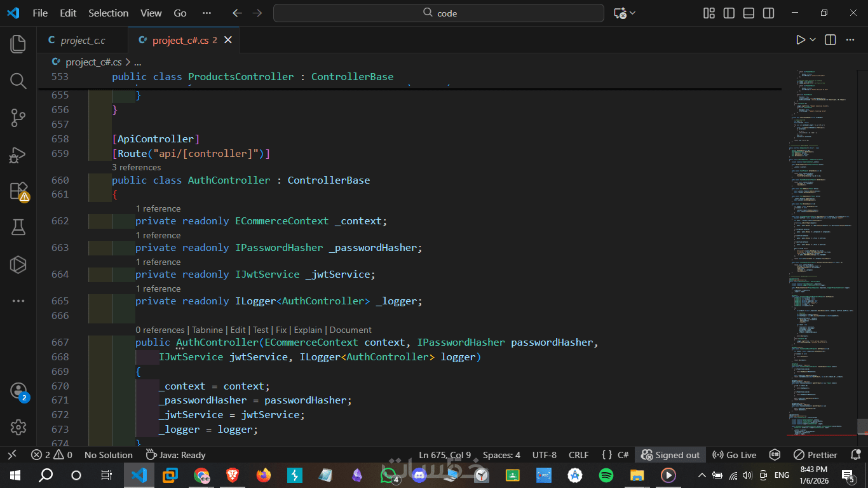Open the editor More Actions ellipsis
The width and height of the screenshot is (868, 488).
tap(850, 40)
